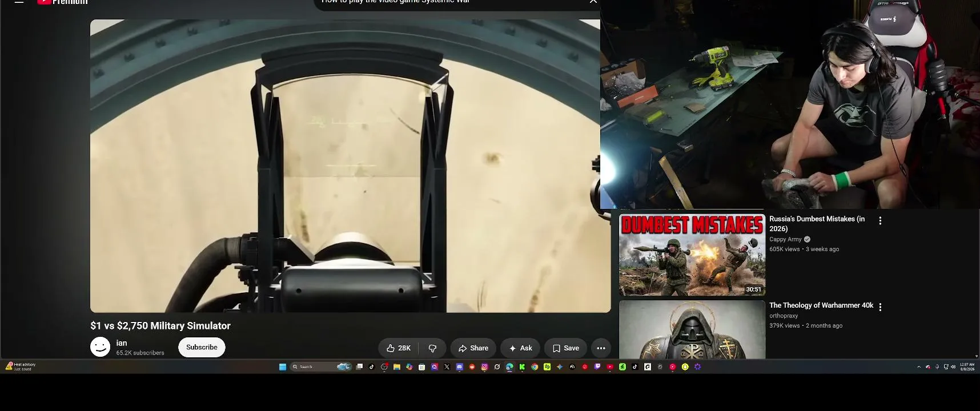Open Discord from the taskbar

click(459, 367)
